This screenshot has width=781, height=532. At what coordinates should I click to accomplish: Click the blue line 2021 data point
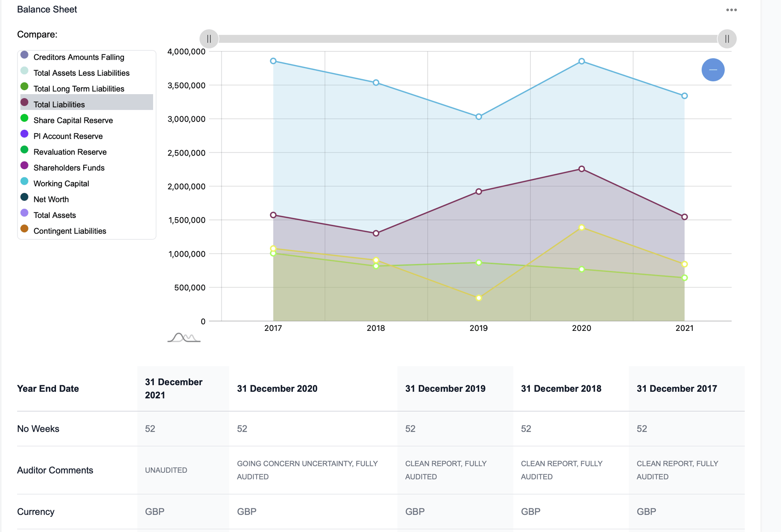point(685,96)
